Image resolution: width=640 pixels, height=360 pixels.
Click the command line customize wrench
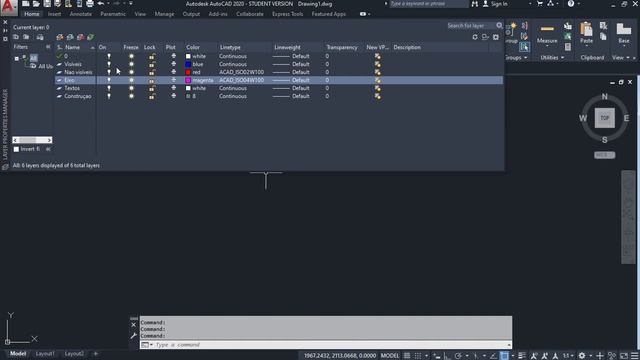coord(133,336)
